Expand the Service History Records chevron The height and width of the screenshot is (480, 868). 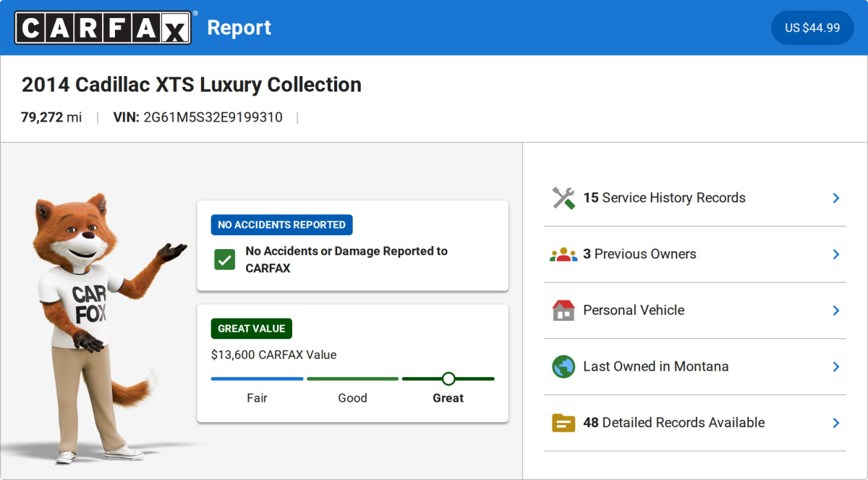pyautogui.click(x=836, y=198)
